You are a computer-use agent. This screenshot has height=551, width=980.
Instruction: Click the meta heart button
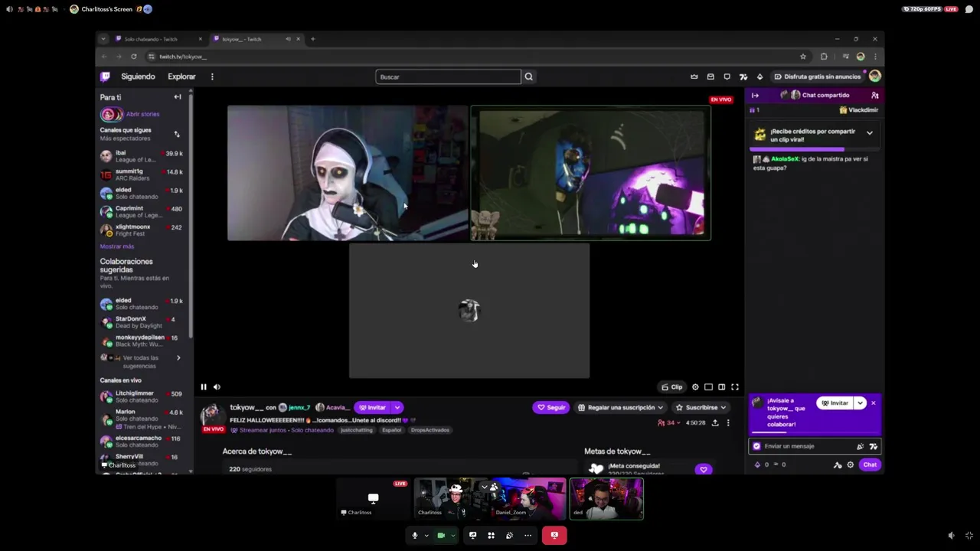tap(703, 469)
